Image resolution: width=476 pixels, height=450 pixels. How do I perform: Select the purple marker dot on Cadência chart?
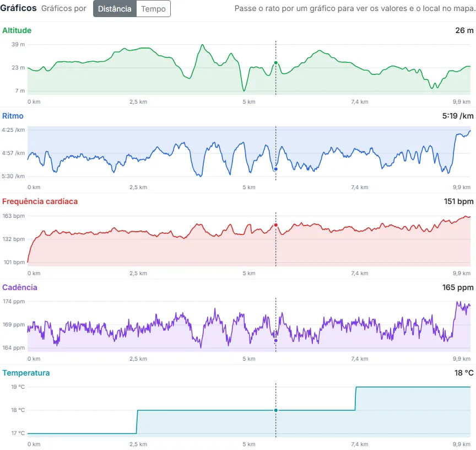(275, 341)
